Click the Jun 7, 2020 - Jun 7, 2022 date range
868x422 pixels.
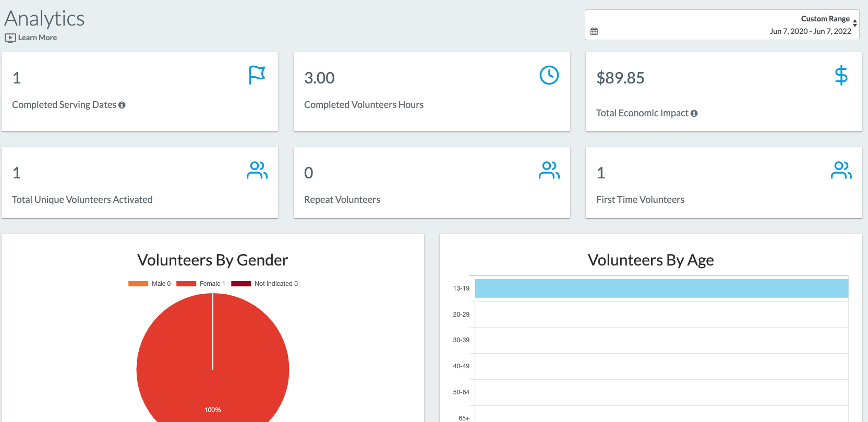pyautogui.click(x=810, y=31)
